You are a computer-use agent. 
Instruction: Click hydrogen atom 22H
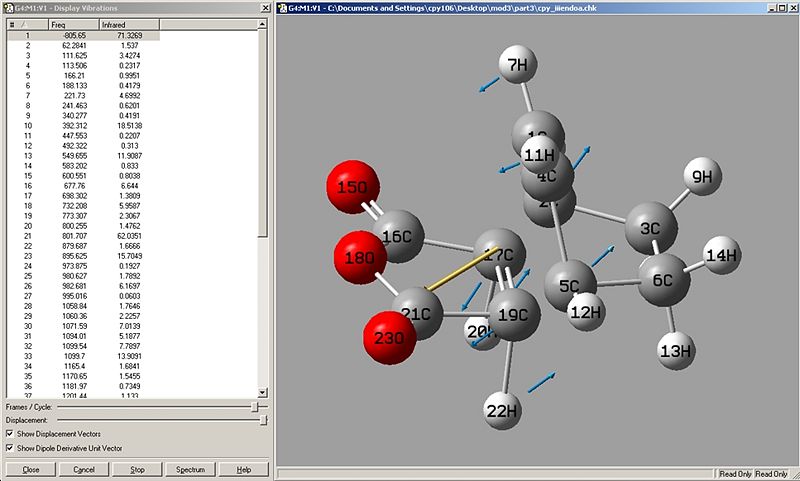click(x=503, y=411)
